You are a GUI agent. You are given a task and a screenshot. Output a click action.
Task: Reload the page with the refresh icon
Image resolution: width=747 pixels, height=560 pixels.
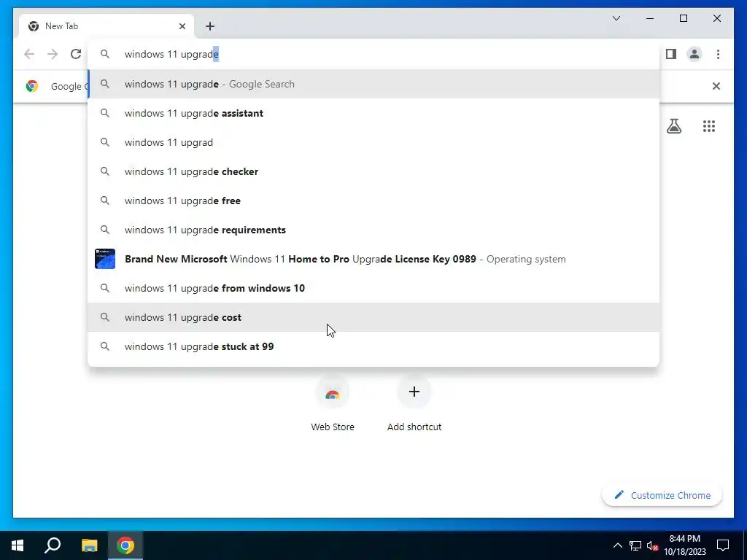[x=76, y=54]
